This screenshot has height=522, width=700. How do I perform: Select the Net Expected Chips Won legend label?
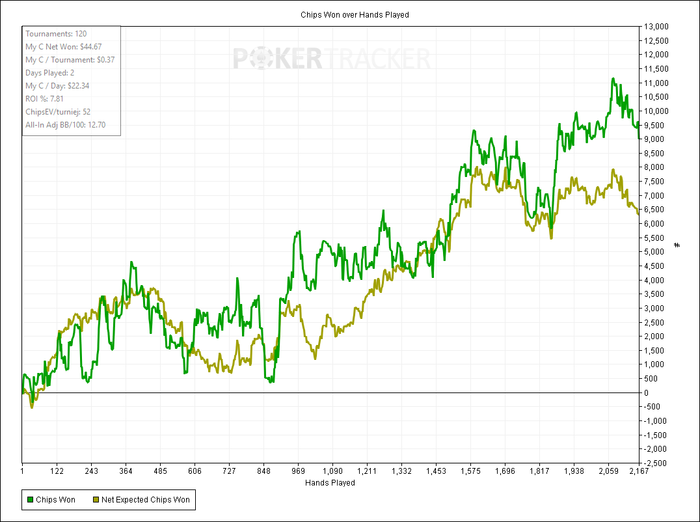click(x=146, y=500)
